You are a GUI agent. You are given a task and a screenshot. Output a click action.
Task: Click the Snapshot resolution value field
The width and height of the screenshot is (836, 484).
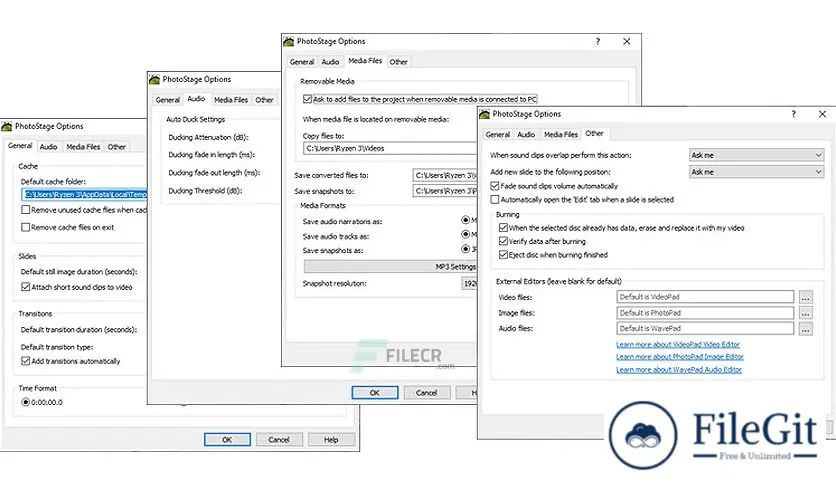point(469,284)
